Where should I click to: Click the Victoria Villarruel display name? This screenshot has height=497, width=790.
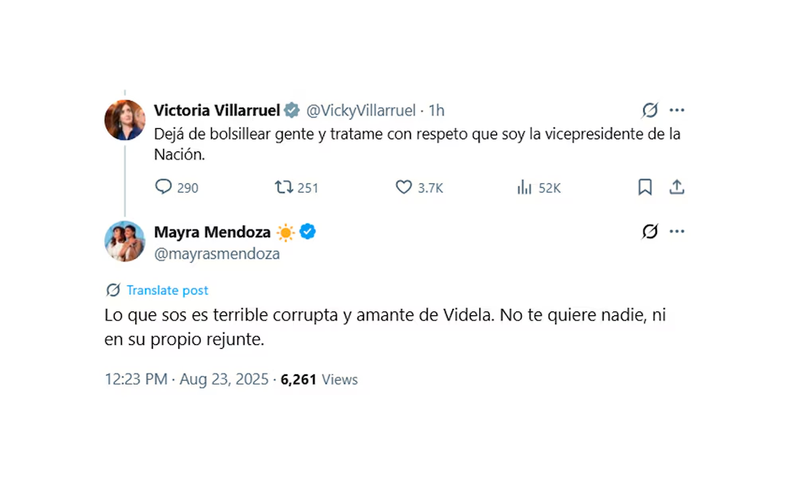(x=217, y=109)
